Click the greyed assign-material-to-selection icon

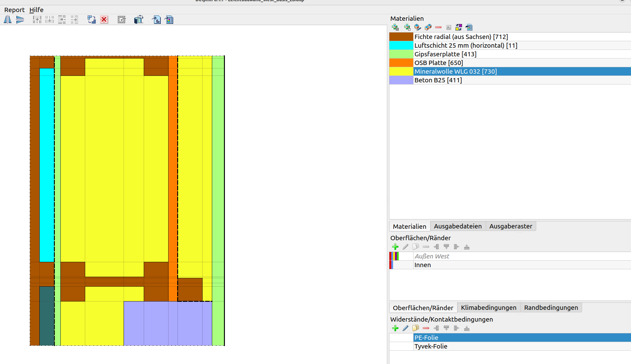(449, 28)
